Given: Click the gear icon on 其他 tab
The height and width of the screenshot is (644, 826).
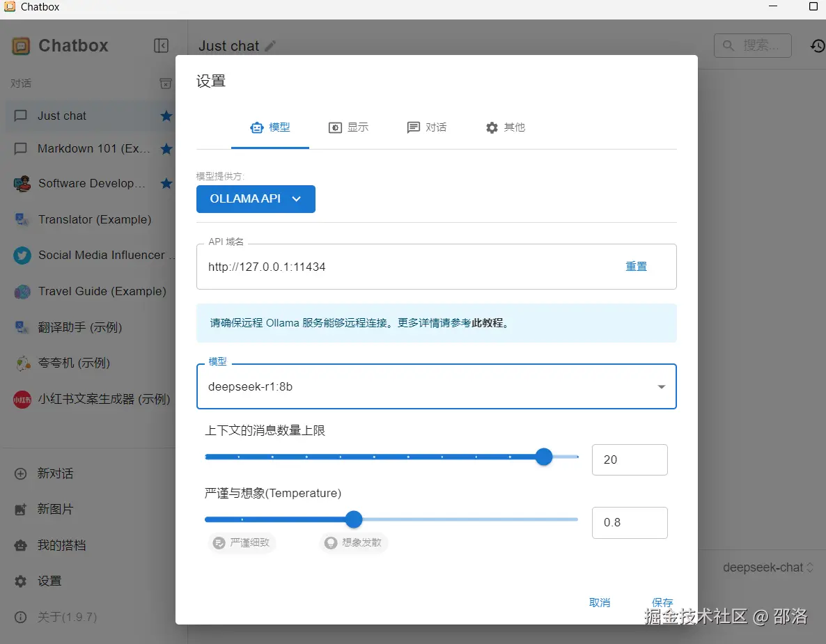Looking at the screenshot, I should click(x=492, y=127).
